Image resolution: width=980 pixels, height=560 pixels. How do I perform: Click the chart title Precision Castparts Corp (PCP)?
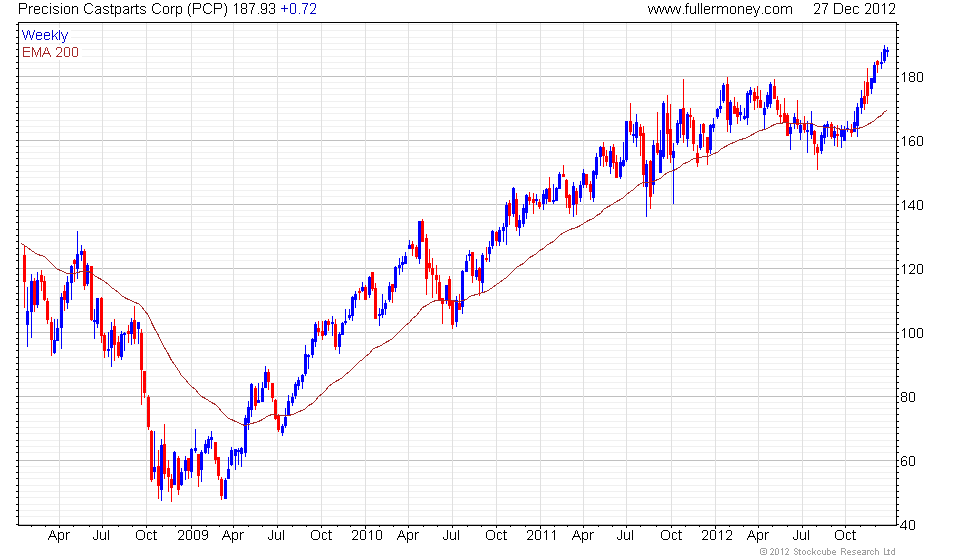[x=123, y=9]
